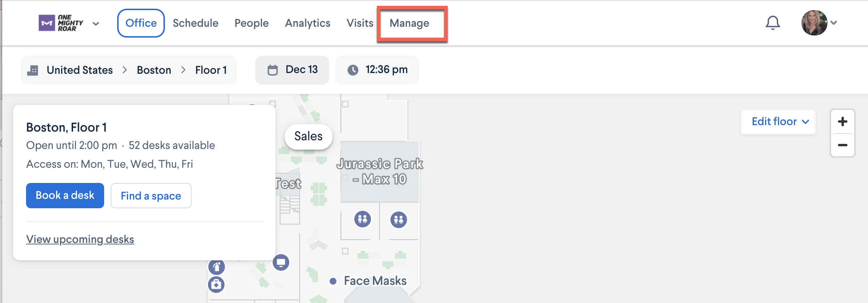Zoom in with the plus button
Screen dimensions: 868x303
point(842,121)
